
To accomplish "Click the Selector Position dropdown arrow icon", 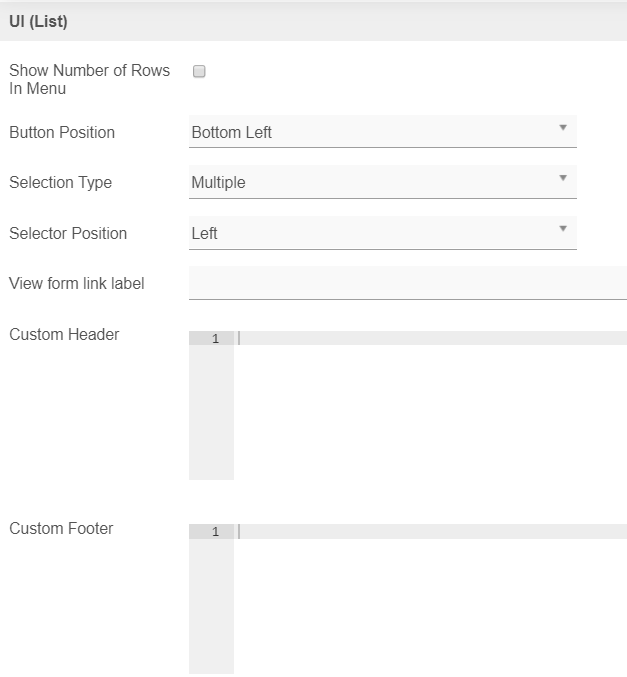I will point(563,229).
